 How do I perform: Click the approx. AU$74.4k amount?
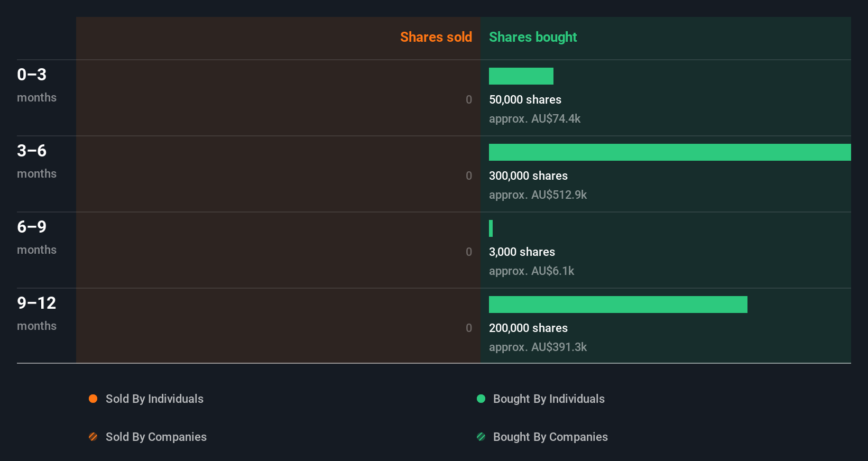point(534,119)
